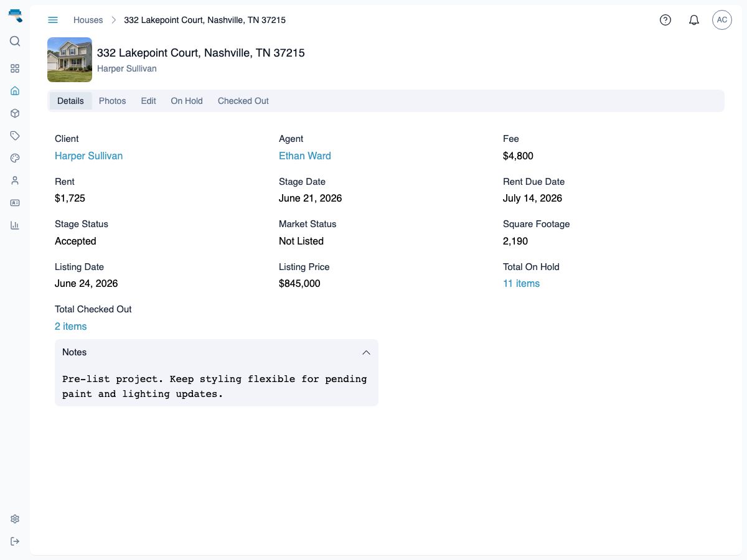Open inventory box icon in sidebar
This screenshot has width=747, height=560.
[x=15, y=113]
